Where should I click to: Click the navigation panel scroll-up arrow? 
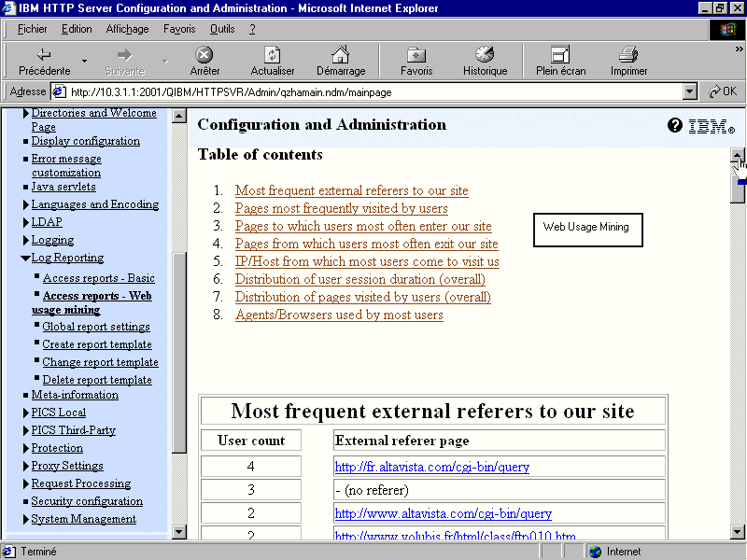(x=179, y=116)
